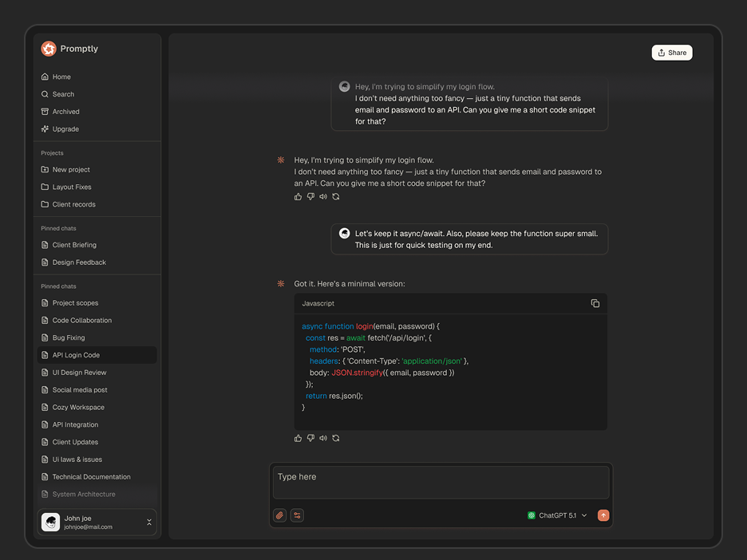
Task: Click the assistant asterisk icon beside 'Got it'
Action: (281, 284)
